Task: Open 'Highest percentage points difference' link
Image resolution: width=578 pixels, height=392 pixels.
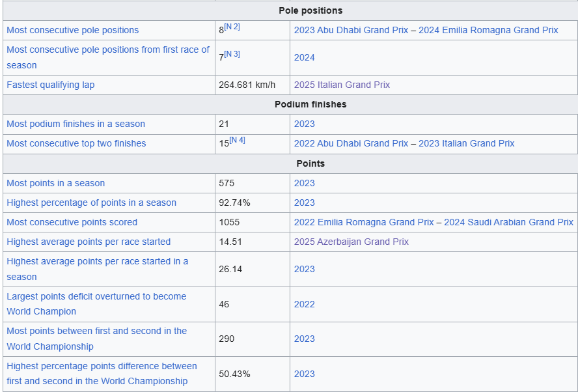Action: point(102,374)
